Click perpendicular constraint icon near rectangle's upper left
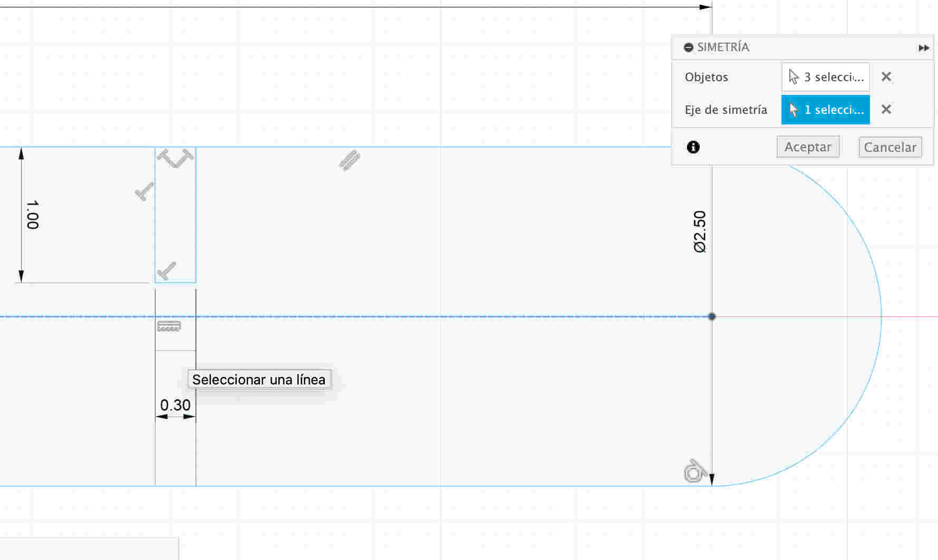Screen dimensions: 938x560 point(144,191)
